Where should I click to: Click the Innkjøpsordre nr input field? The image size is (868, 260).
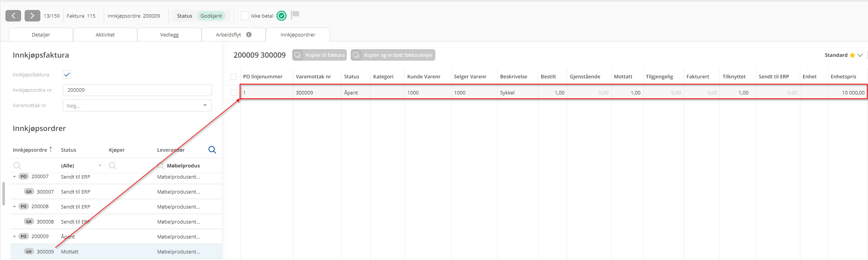coord(137,90)
